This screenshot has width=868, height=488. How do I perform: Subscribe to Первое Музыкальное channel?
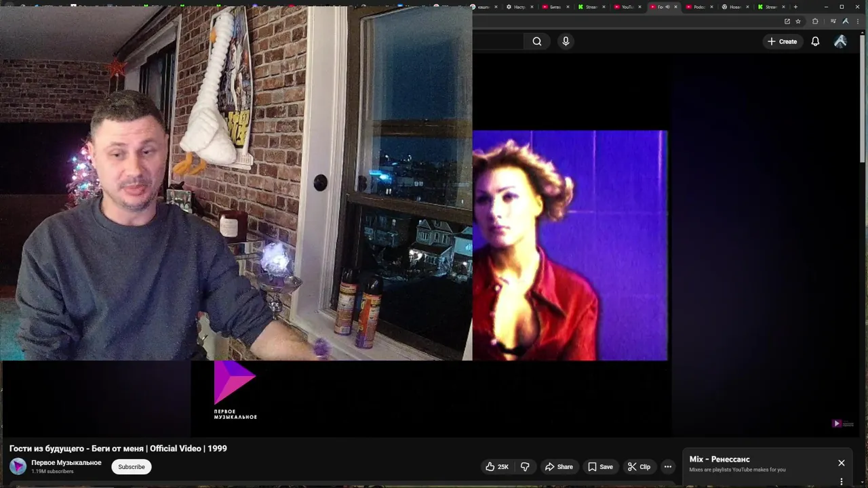pos(132,466)
